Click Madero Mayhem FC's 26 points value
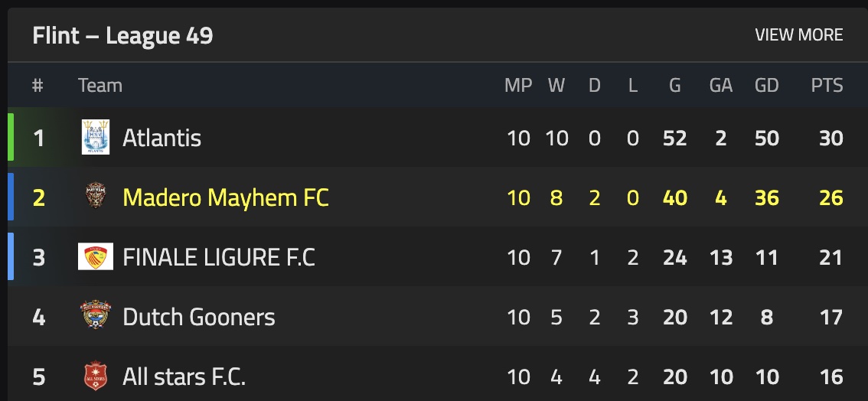This screenshot has width=868, height=401. click(830, 197)
